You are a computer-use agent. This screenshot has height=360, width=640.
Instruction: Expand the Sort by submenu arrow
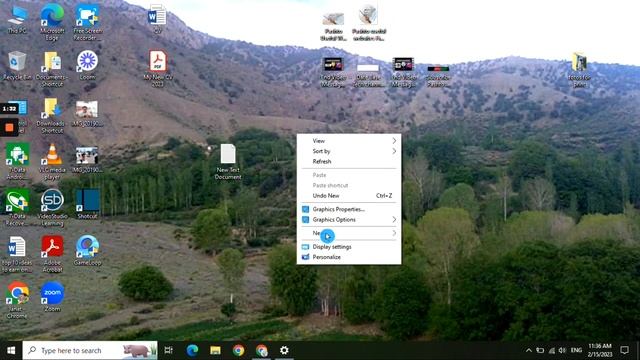click(394, 151)
